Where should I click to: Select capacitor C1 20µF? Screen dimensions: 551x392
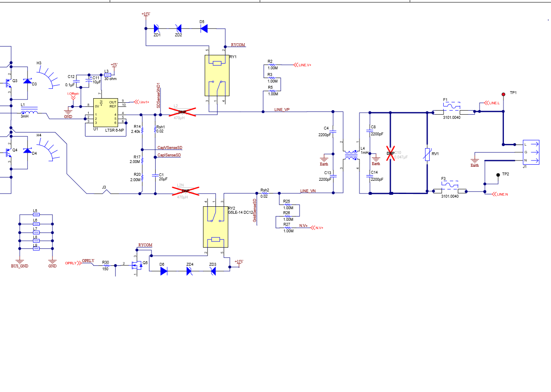pyautogui.click(x=155, y=175)
